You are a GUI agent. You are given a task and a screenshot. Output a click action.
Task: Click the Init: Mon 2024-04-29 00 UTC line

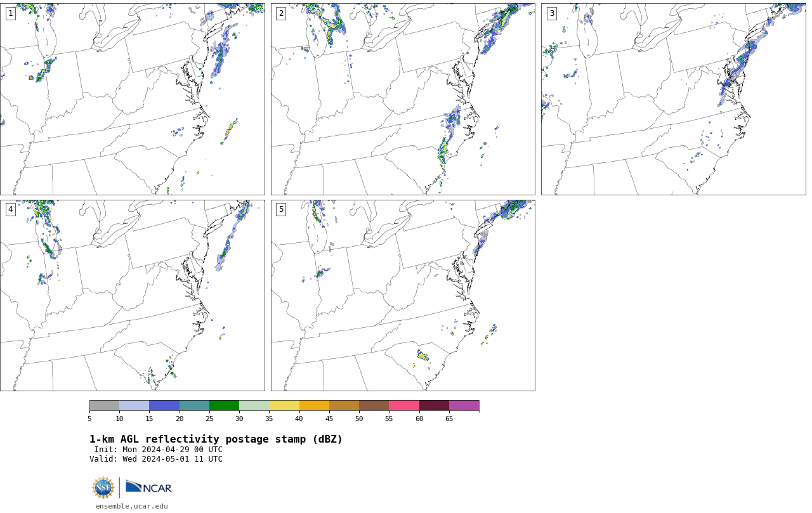159,450
